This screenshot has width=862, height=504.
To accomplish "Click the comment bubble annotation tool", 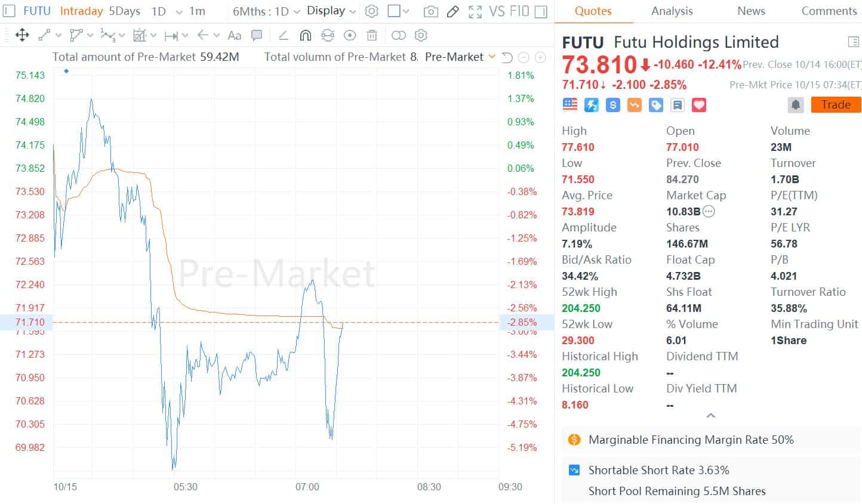I will pyautogui.click(x=257, y=36).
